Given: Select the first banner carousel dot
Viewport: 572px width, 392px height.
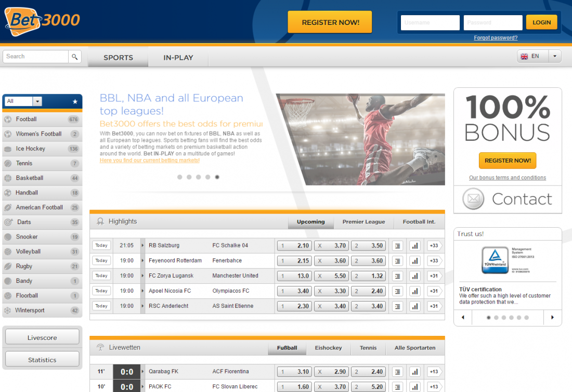Looking at the screenshot, I should (x=179, y=177).
